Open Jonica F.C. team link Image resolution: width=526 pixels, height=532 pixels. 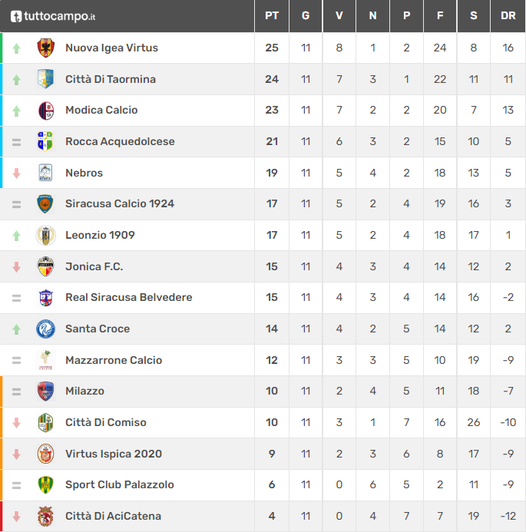point(94,266)
